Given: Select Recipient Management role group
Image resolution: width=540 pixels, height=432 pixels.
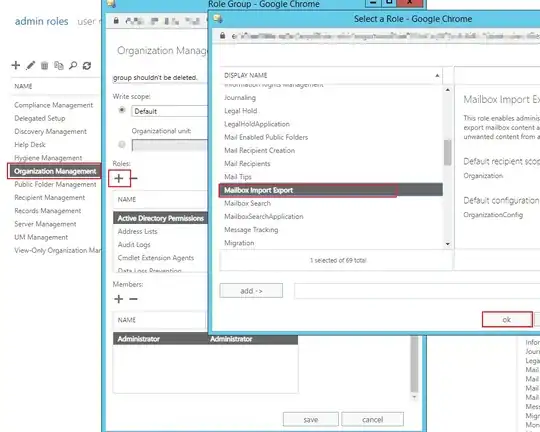Looking at the screenshot, I should [x=50, y=197].
